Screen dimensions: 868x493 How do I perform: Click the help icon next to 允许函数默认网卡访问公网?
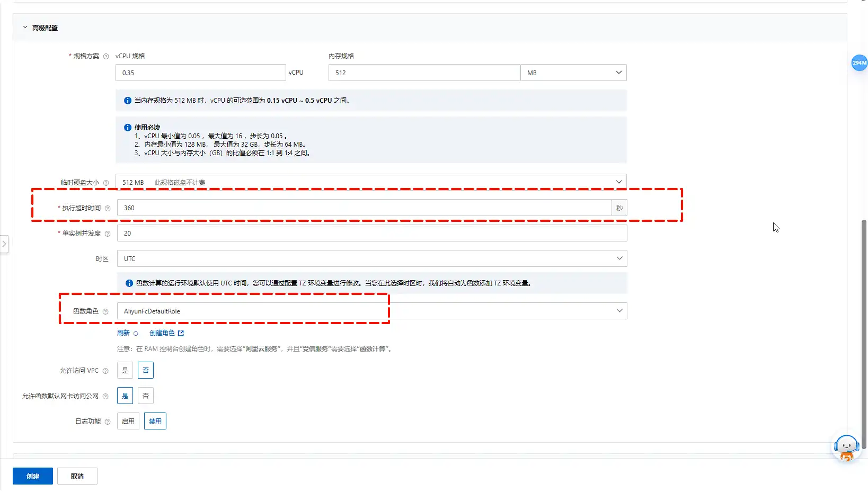click(105, 396)
